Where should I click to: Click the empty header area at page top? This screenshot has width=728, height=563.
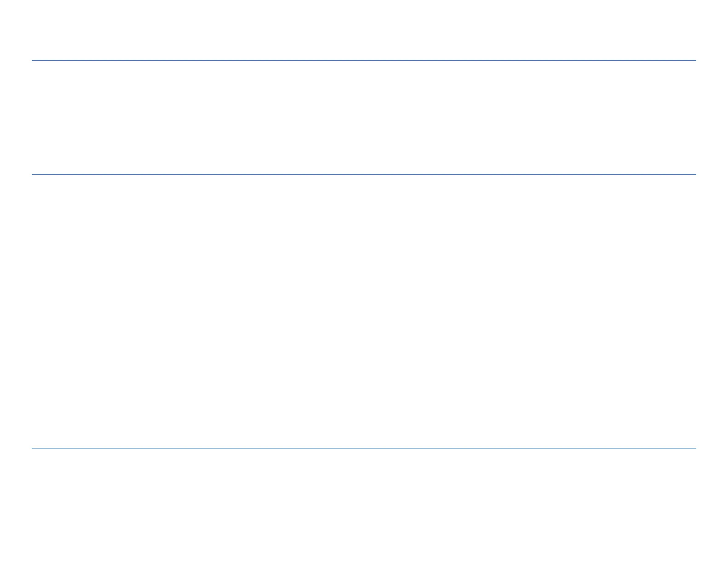pos(364,30)
